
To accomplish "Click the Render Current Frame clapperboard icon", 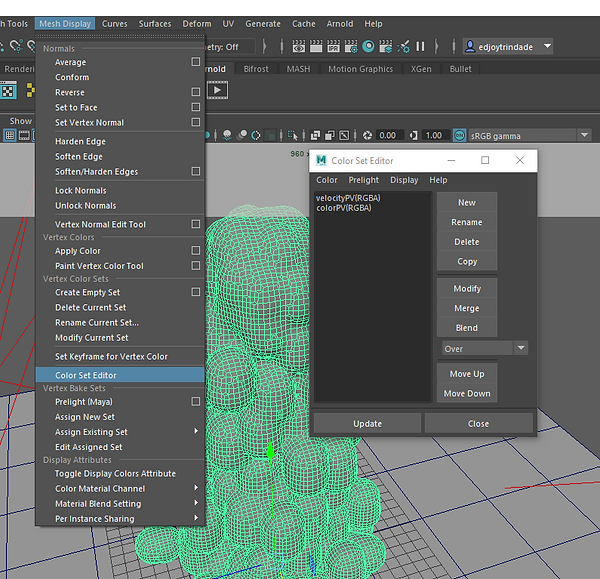I will pos(316,46).
